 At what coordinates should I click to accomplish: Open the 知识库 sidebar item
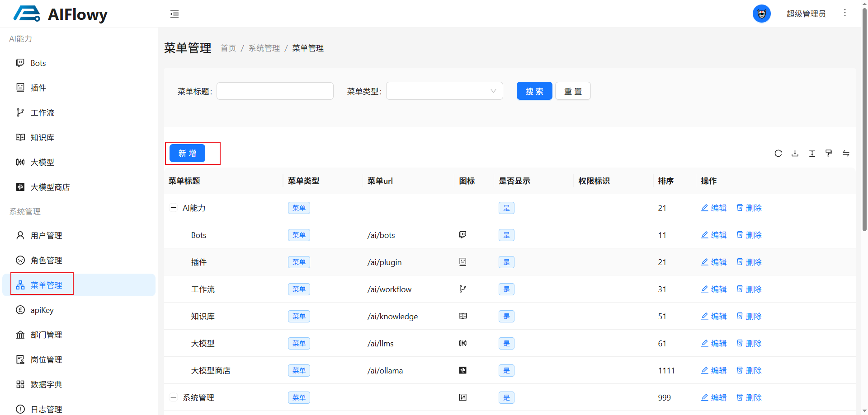pyautogui.click(x=42, y=137)
